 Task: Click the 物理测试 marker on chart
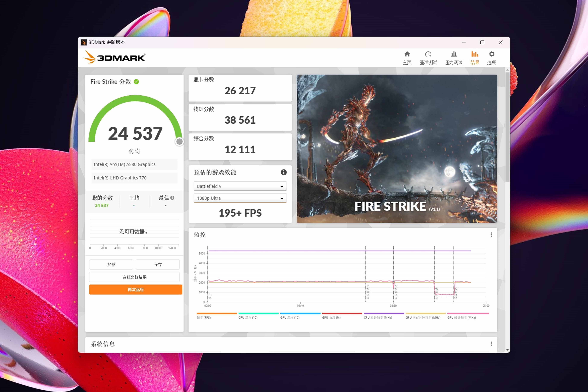pos(437,293)
